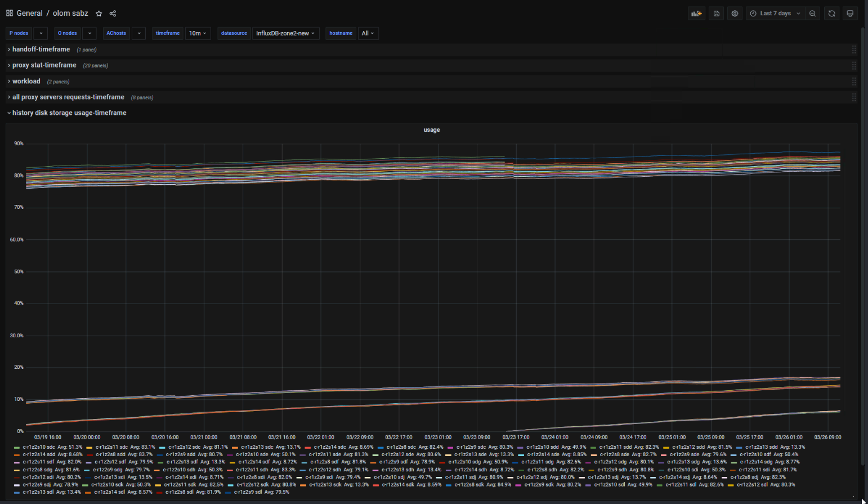
Task: Refresh the dashboard
Action: click(831, 14)
